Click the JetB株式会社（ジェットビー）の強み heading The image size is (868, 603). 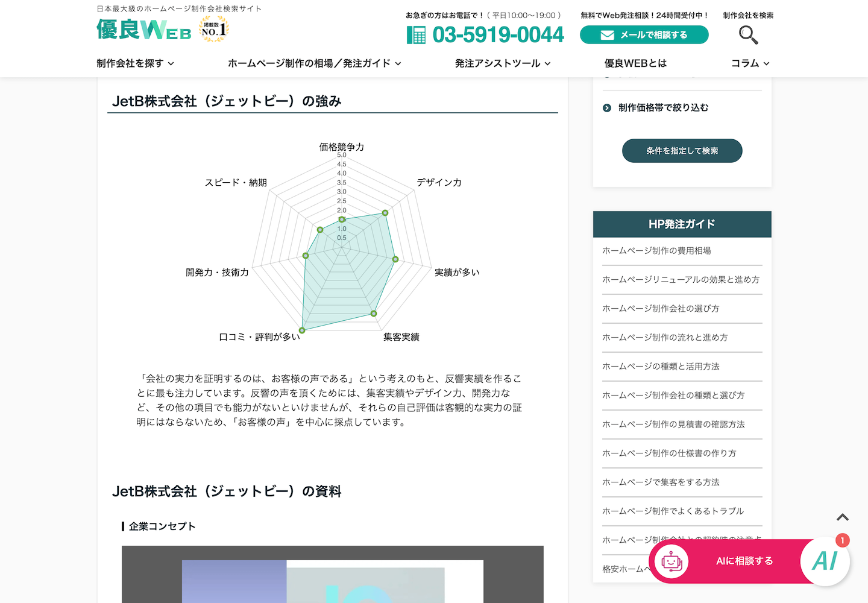pyautogui.click(x=227, y=101)
